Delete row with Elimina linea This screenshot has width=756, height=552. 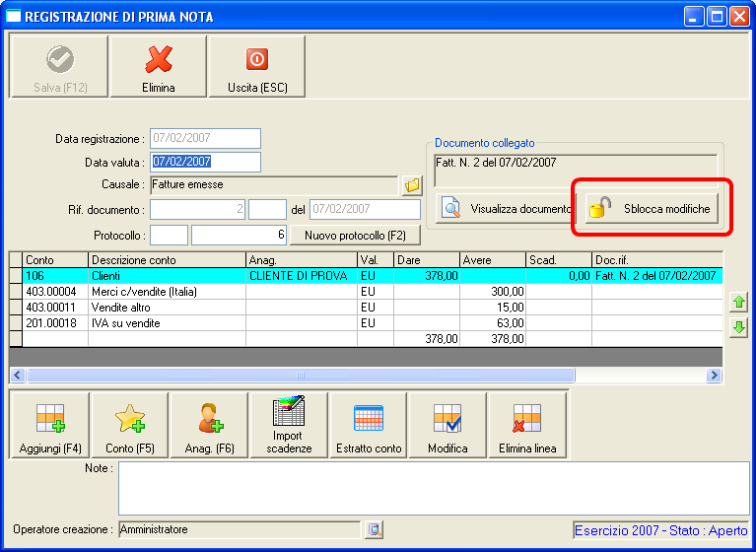point(527,425)
